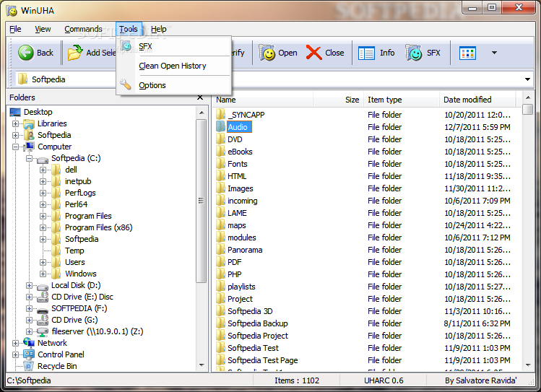Choose Options in Tools menu
This screenshot has width=541, height=392.
[152, 85]
